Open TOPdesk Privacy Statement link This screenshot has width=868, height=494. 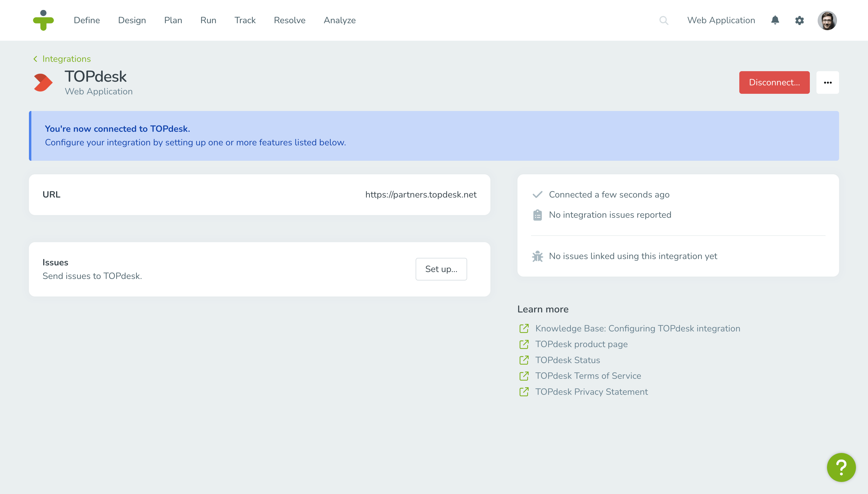(x=591, y=392)
